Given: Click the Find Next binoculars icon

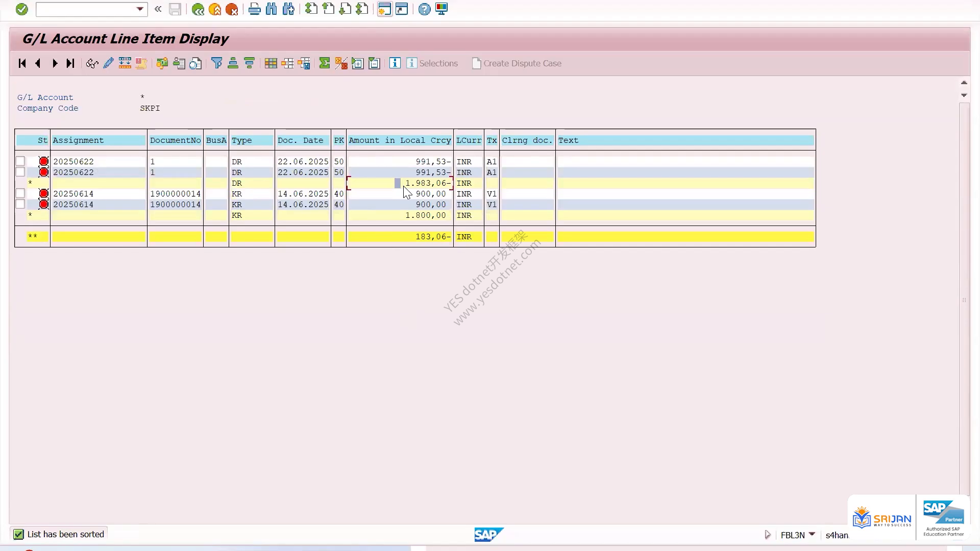Looking at the screenshot, I should (288, 9).
